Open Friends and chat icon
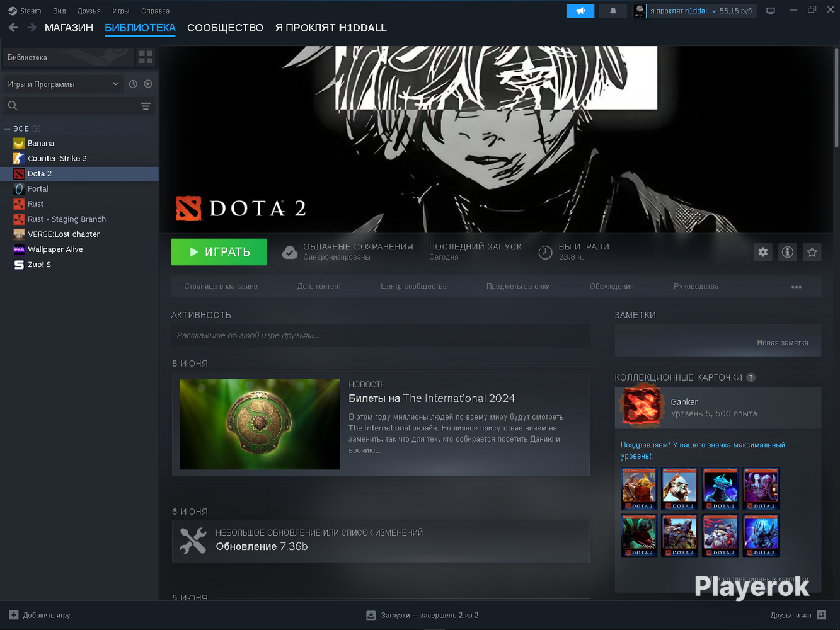840x630 pixels. pos(821,615)
